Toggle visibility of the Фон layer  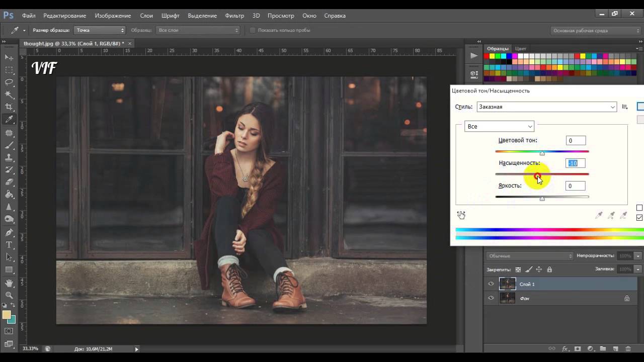click(491, 298)
